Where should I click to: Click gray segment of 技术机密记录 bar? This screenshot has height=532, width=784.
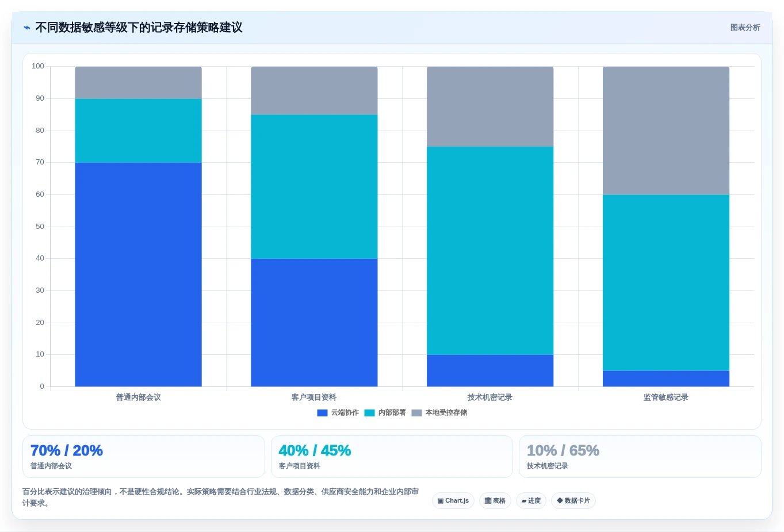pyautogui.click(x=490, y=106)
